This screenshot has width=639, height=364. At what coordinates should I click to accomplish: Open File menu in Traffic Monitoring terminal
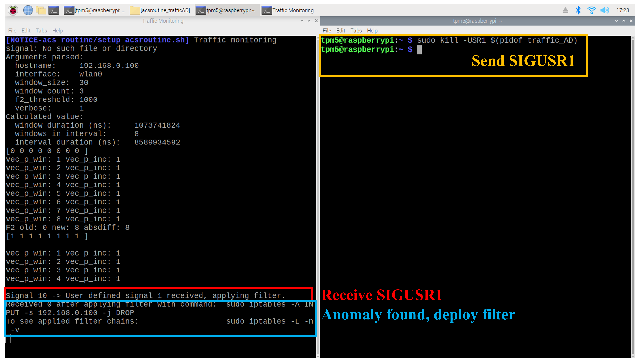tap(12, 31)
